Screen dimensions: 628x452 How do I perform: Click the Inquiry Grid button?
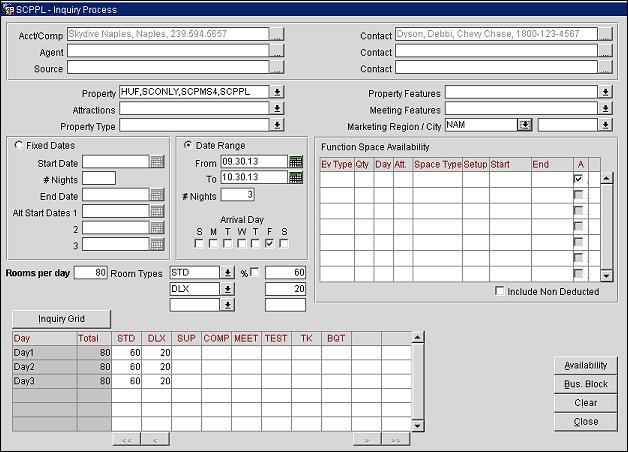pyautogui.click(x=61, y=319)
